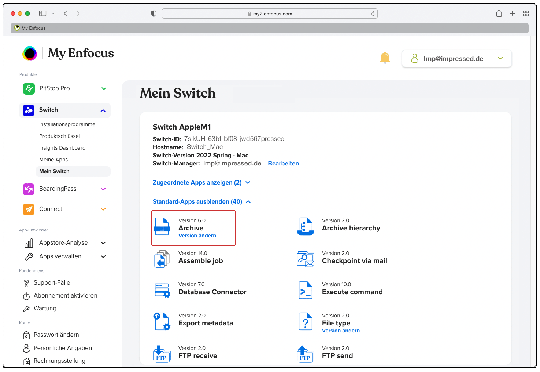Collapse Standard-Apps ausblenden (40)
The width and height of the screenshot is (540, 372).
point(202,202)
